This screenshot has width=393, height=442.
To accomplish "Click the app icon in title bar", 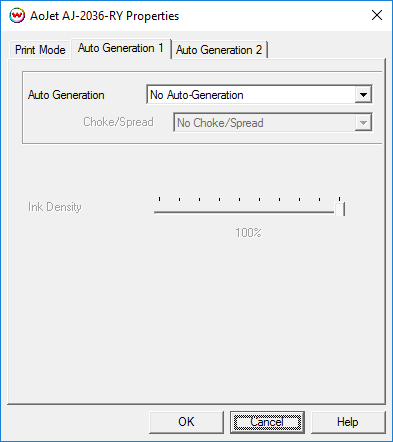I will [x=17, y=15].
